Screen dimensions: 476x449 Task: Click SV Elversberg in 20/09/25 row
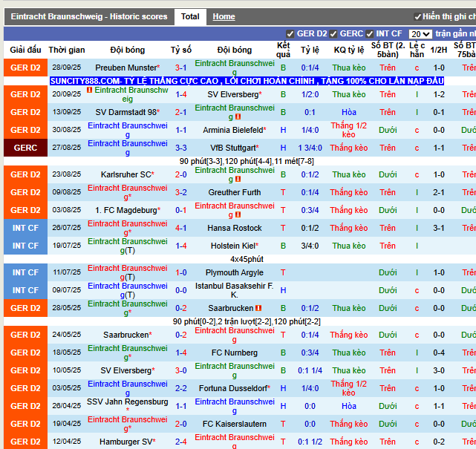coord(235,94)
